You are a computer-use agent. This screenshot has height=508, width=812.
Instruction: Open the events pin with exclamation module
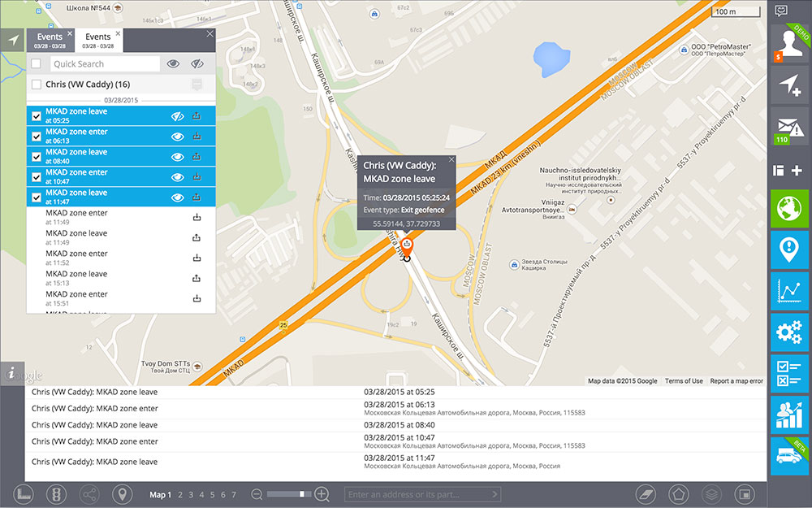coord(789,250)
